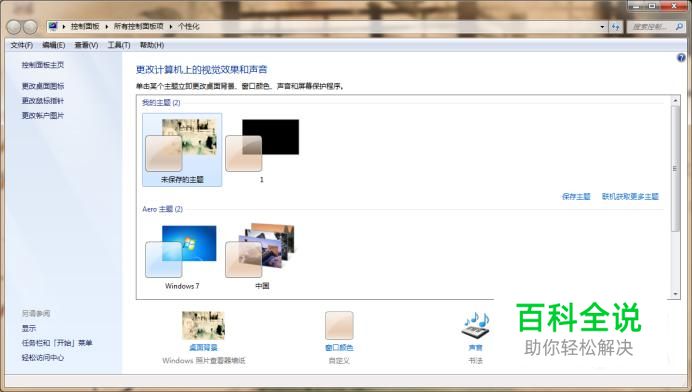Click the Aero 主题 (2) group header
The height and width of the screenshot is (392, 692).
coord(162,209)
